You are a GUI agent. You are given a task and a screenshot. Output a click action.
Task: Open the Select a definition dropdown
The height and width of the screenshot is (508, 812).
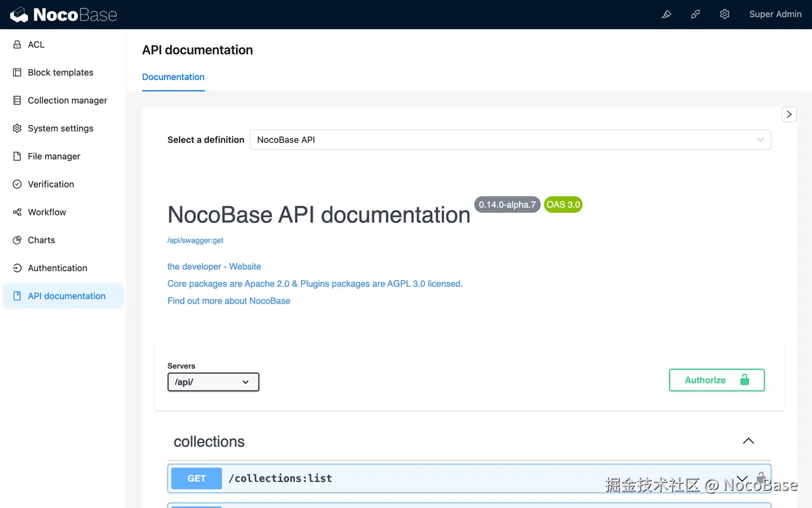coord(511,140)
